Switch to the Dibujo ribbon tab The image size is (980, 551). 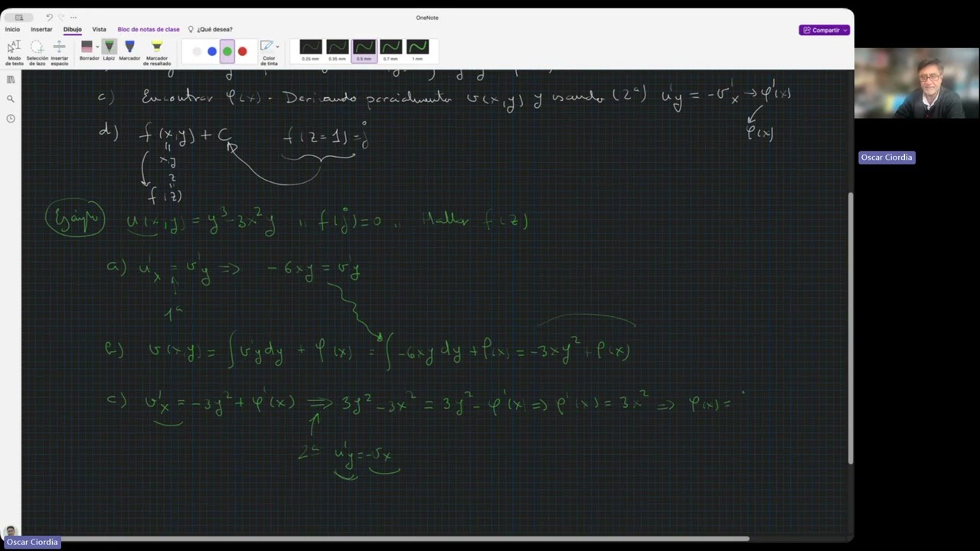pos(73,29)
